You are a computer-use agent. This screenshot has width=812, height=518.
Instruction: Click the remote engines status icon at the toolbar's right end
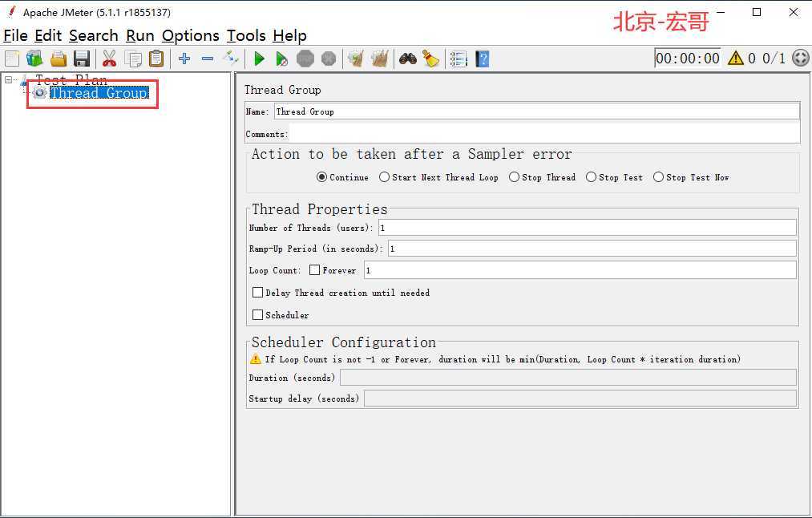[x=801, y=58]
